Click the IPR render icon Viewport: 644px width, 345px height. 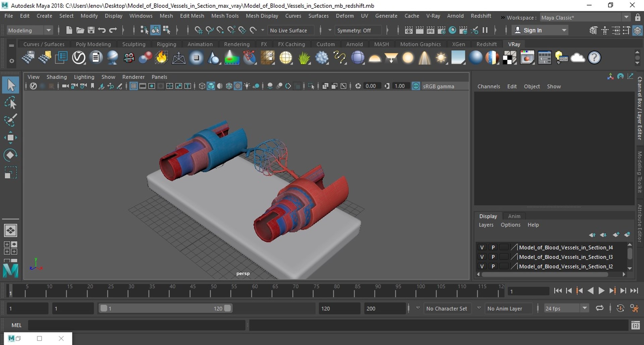pyautogui.click(x=430, y=30)
